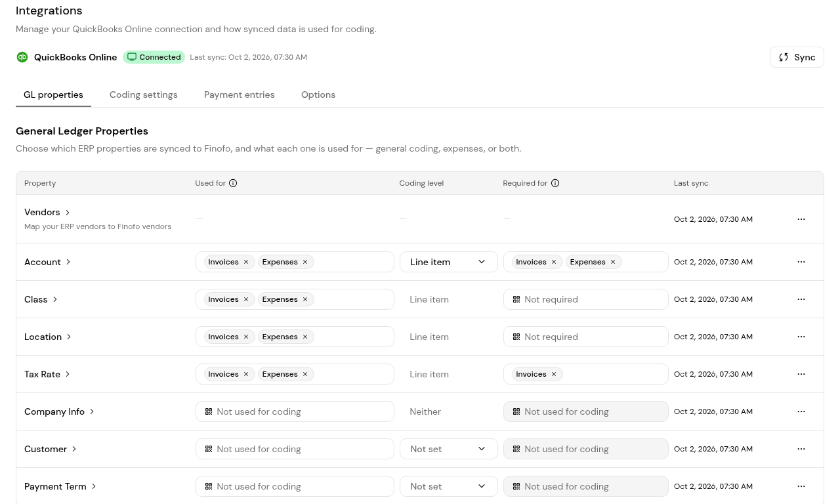The image size is (840, 504).
Task: Remove Expenses tag from Account Required for
Action: [x=613, y=262]
